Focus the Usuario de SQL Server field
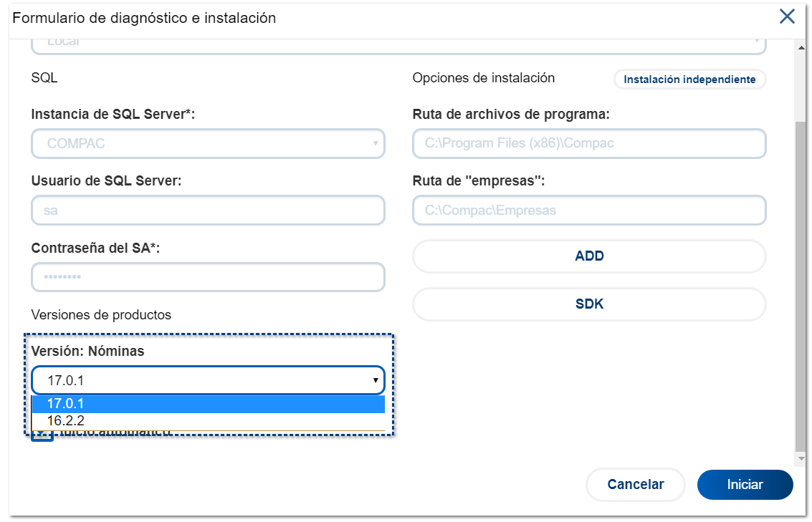Screen dimensions: 812x522 [x=208, y=211]
